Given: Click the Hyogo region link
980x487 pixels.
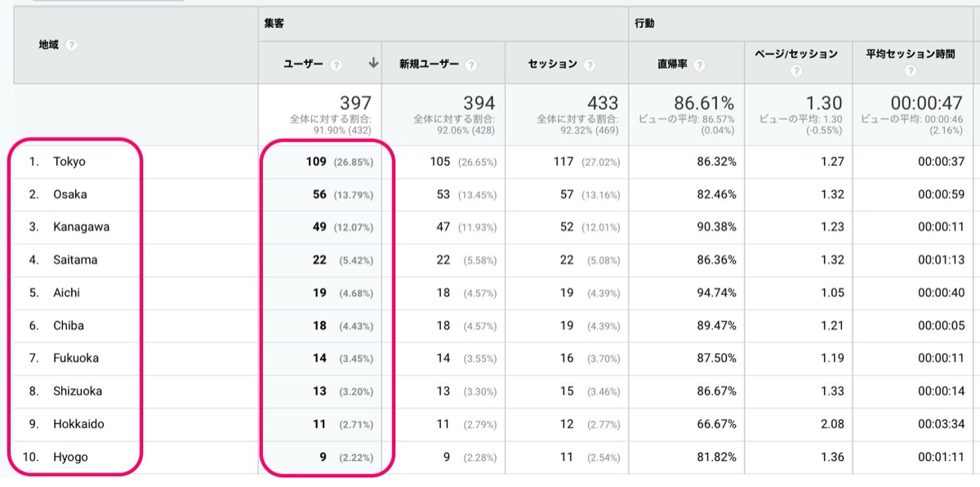Looking at the screenshot, I should (x=70, y=458).
